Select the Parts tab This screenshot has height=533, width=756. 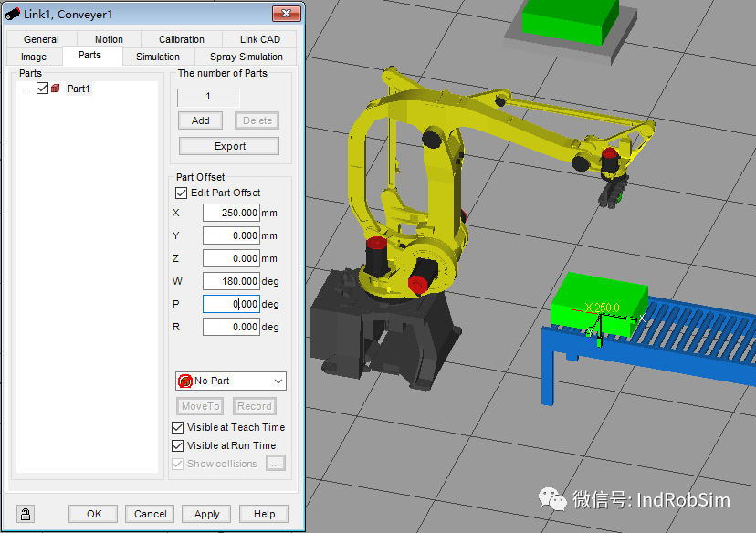point(90,56)
